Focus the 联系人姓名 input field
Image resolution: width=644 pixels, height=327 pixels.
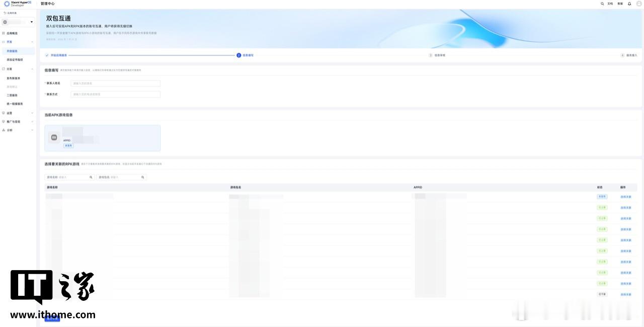tap(116, 83)
